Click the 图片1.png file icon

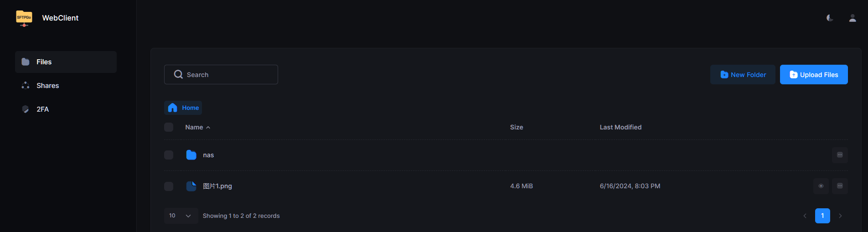tap(191, 186)
